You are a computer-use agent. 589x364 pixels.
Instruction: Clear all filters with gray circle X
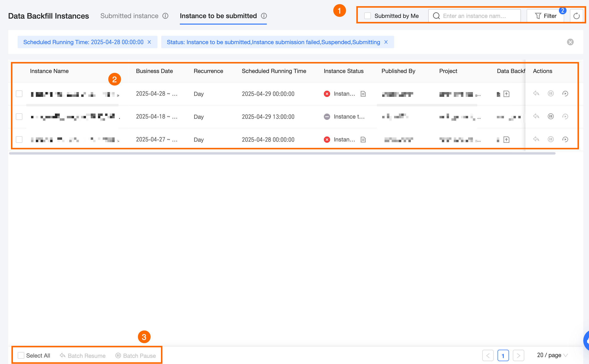(x=570, y=42)
